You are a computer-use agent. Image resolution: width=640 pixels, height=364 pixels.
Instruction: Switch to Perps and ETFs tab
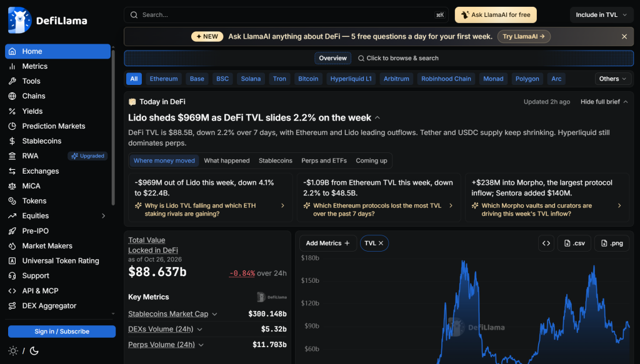tap(324, 160)
